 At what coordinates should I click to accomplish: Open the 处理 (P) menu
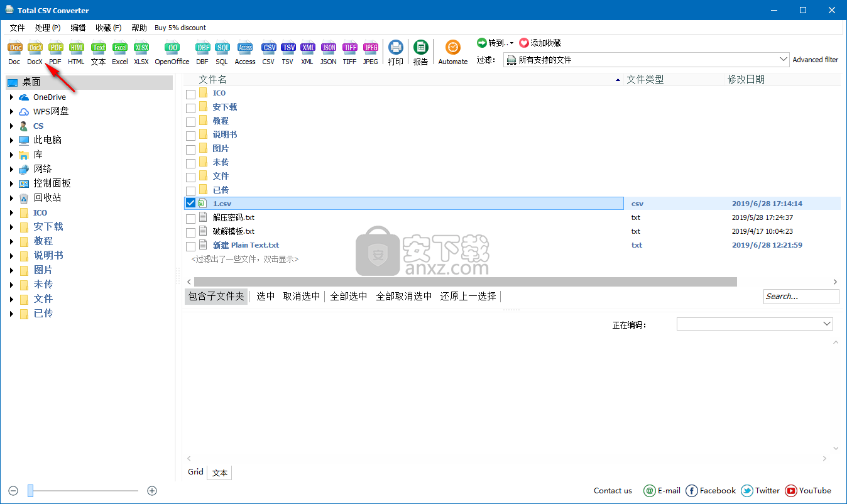(47, 28)
